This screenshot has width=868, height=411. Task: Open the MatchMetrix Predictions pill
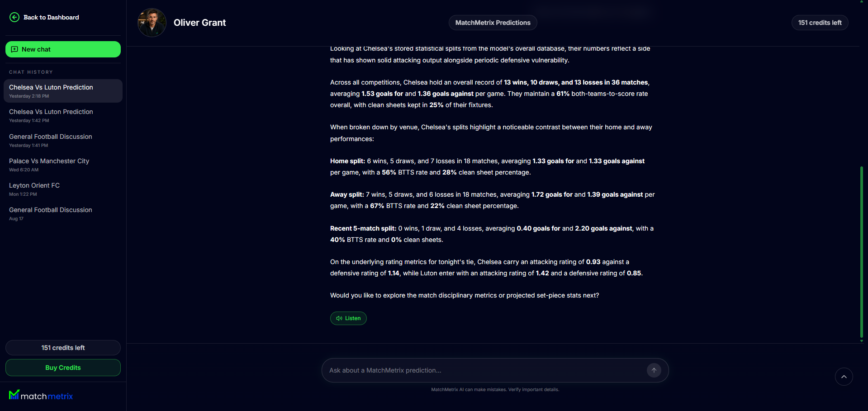click(x=493, y=23)
